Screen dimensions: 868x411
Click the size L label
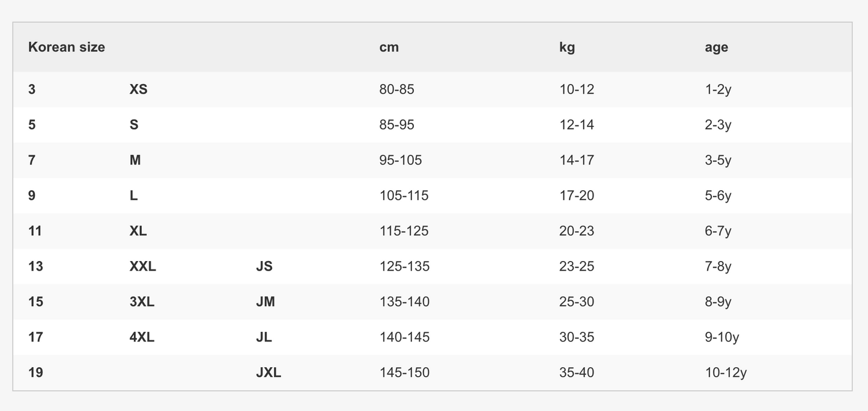pos(133,196)
